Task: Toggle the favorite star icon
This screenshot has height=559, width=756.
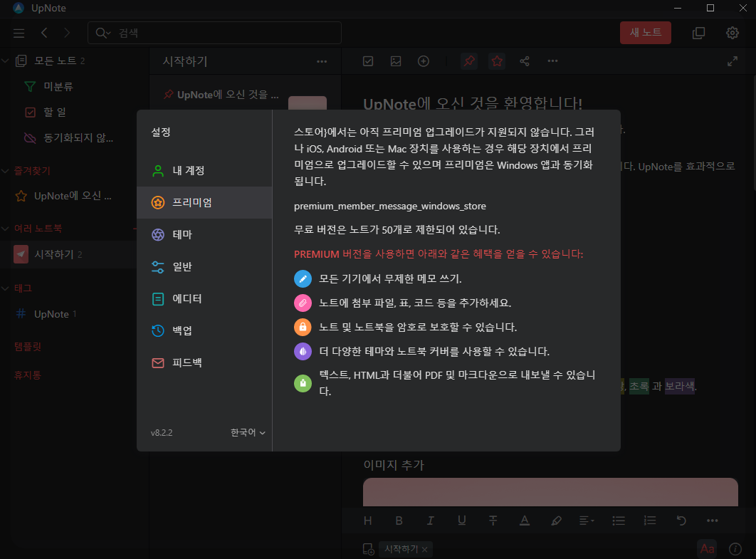Action: (497, 61)
